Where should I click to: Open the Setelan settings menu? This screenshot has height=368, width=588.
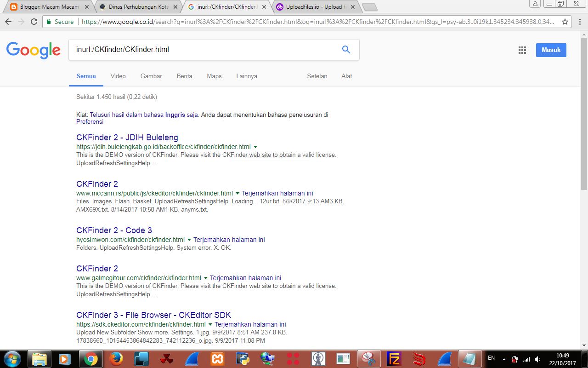click(317, 76)
